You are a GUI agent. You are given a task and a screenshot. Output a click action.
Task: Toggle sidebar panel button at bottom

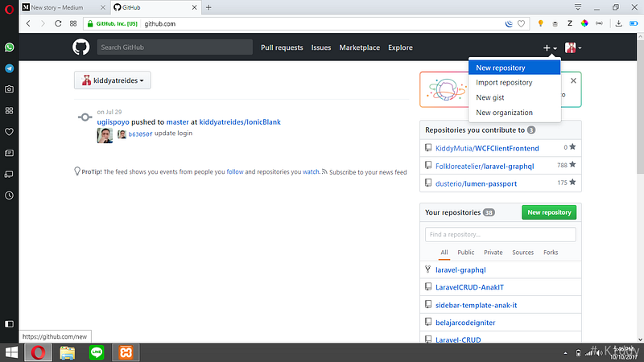(x=9, y=324)
